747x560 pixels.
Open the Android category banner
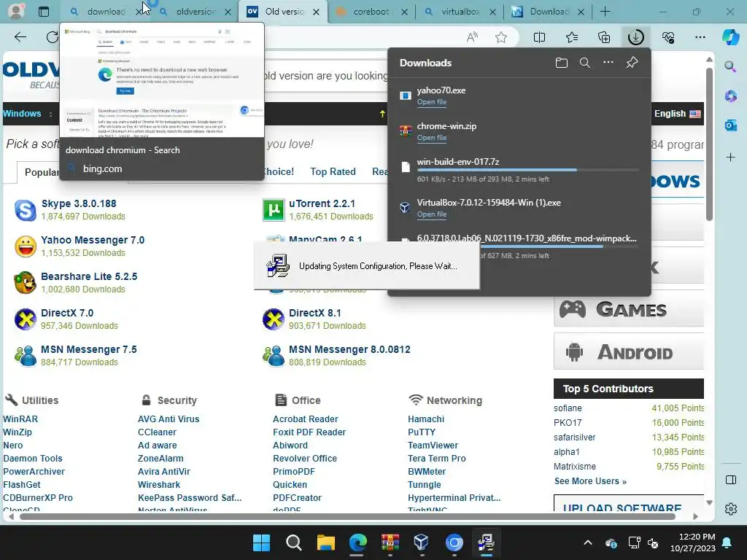click(x=628, y=352)
